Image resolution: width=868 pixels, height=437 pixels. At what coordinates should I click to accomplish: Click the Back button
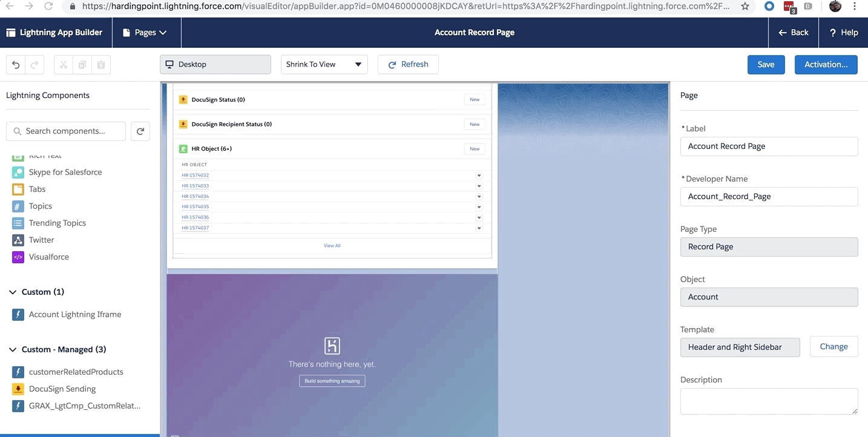click(x=794, y=33)
